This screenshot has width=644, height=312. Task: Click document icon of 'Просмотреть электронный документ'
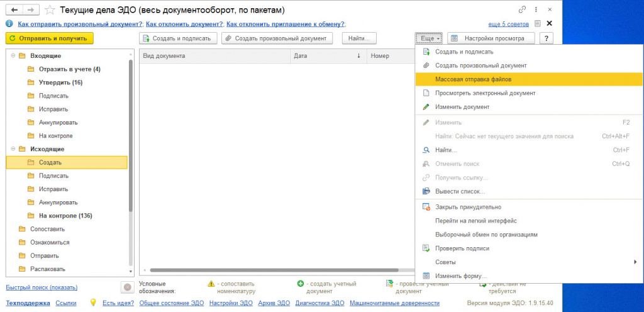[x=426, y=93]
